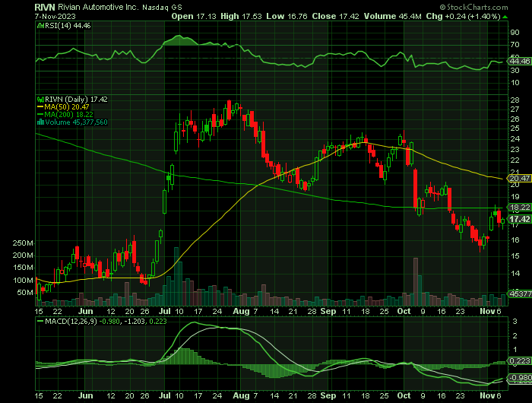
Task: Click the 50M volume axis label
Action: click(25, 293)
